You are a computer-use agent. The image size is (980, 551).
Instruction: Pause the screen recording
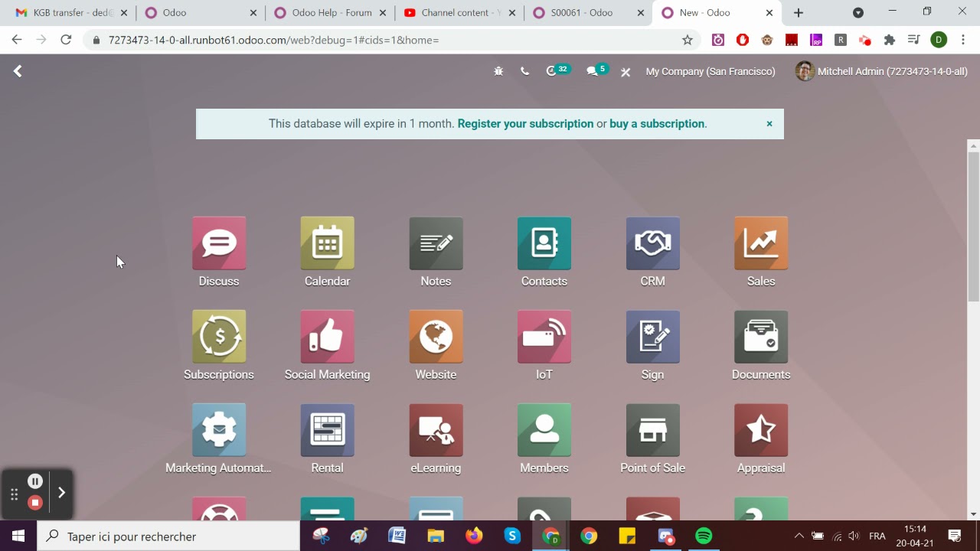35,481
